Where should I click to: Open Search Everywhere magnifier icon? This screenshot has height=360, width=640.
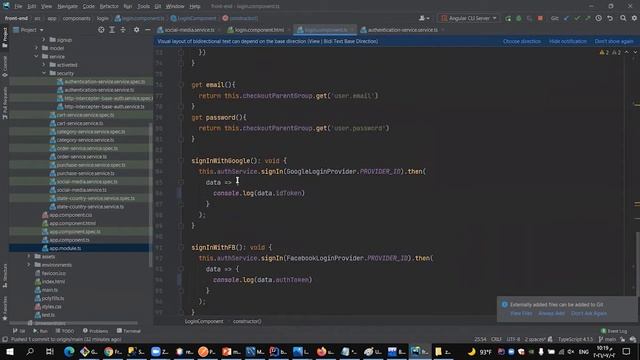pyautogui.click(x=623, y=18)
